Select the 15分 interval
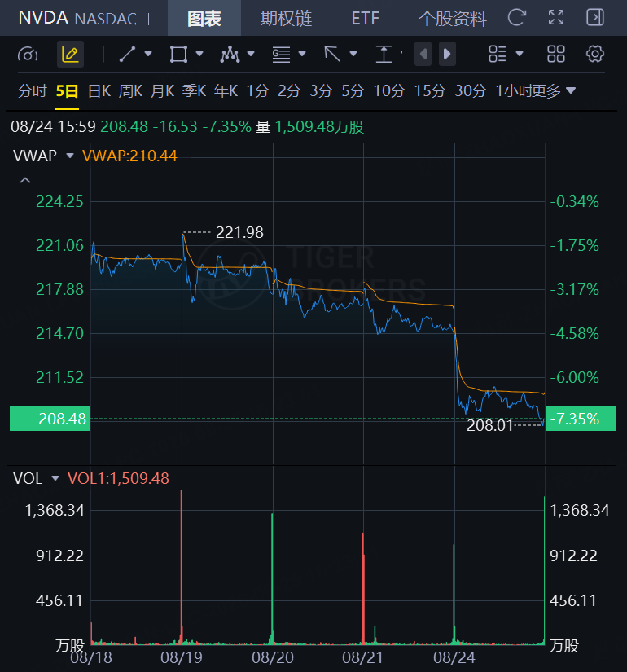Screen dimensions: 627x672 (430, 91)
